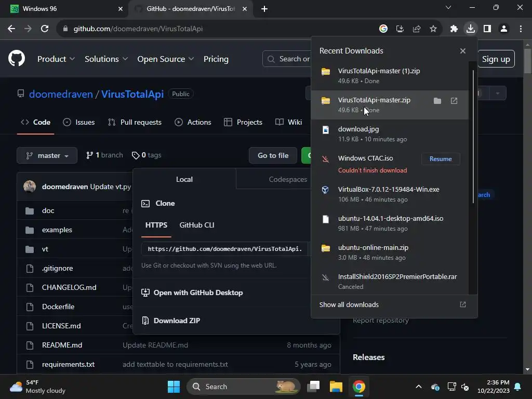This screenshot has height=399, width=532.
Task: Toggle the Chrome side panel icon
Action: (487, 29)
